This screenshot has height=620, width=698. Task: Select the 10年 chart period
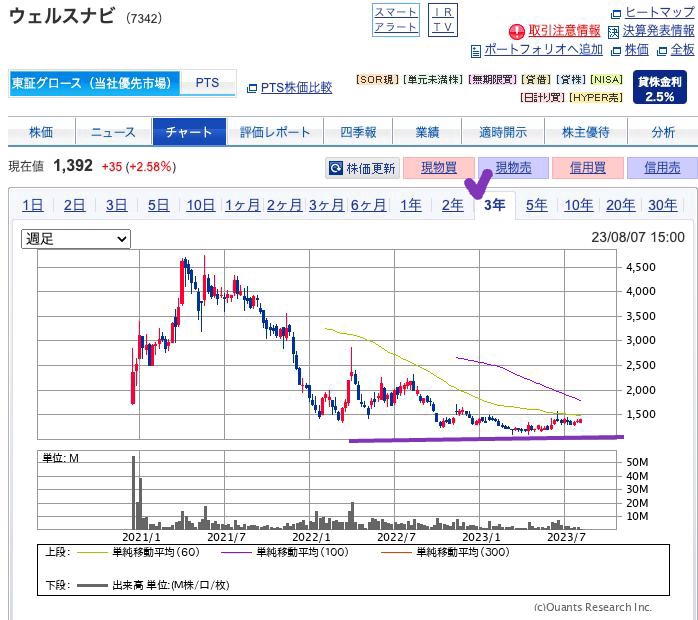pos(578,205)
